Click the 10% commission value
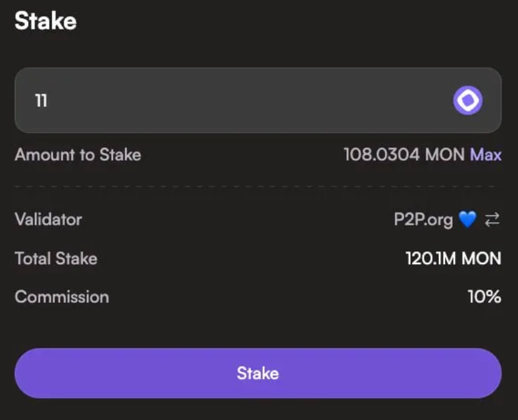518x420 pixels. click(x=484, y=297)
